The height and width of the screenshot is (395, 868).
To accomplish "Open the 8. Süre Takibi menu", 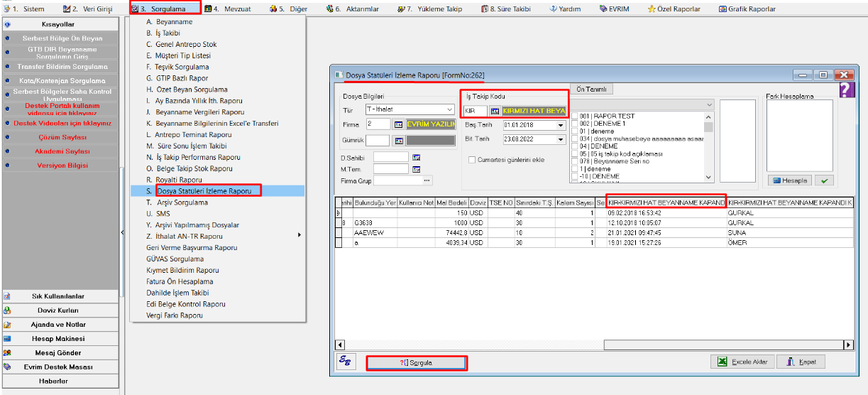I will (505, 9).
